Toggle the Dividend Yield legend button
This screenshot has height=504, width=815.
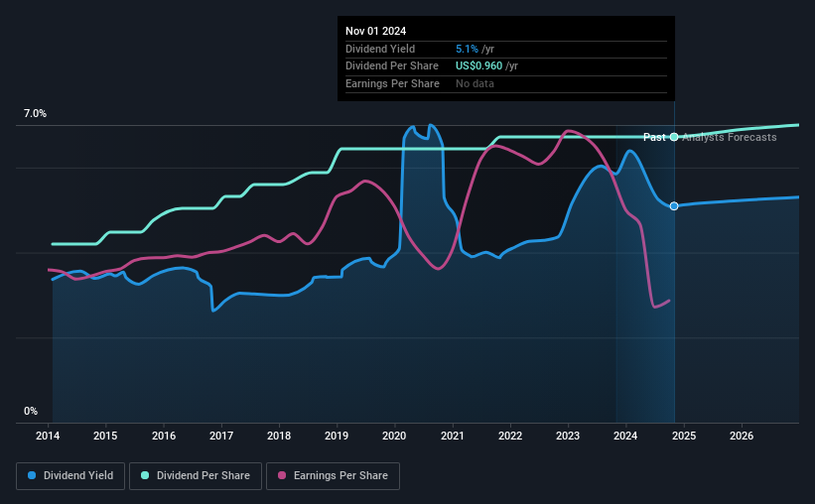[x=70, y=476]
